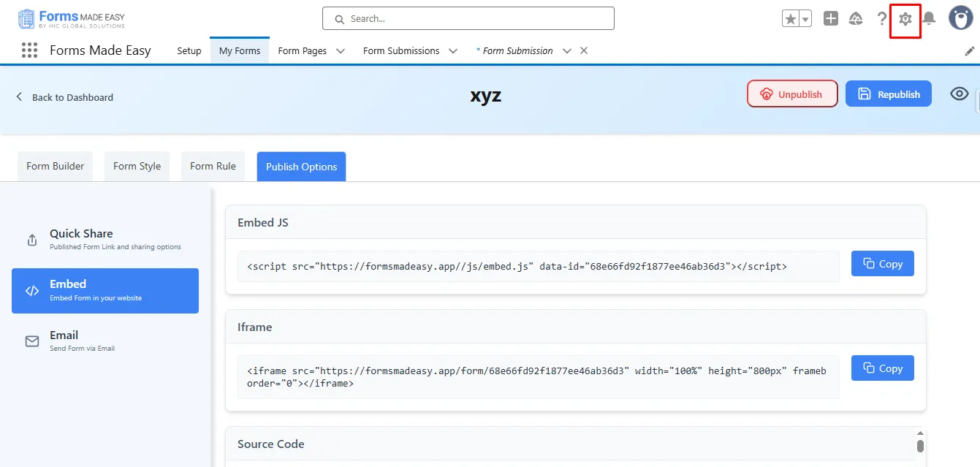Copy the Embed JS script code
Viewport: 980px width, 467px height.
(882, 264)
